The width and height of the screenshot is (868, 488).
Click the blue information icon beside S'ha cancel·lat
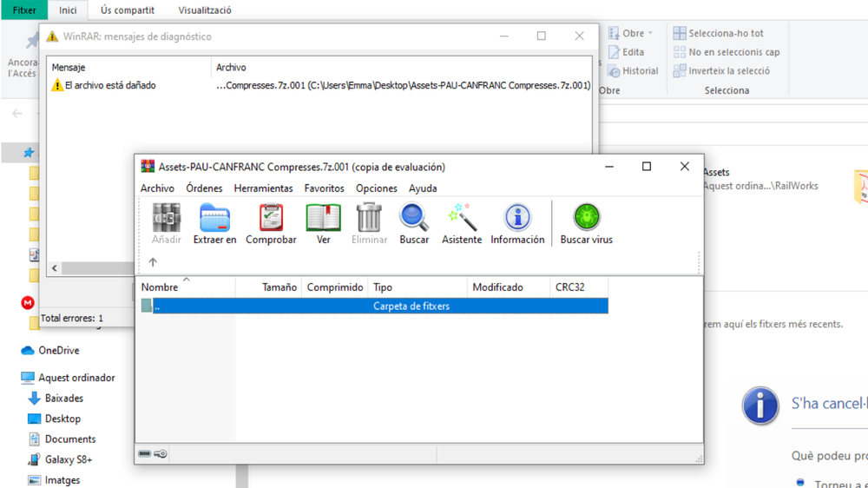[x=760, y=406]
